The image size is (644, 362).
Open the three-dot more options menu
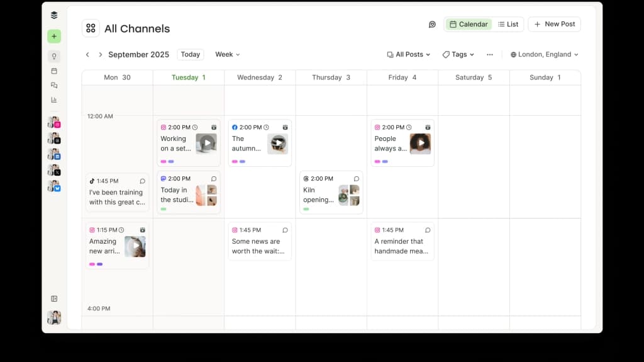(x=490, y=55)
